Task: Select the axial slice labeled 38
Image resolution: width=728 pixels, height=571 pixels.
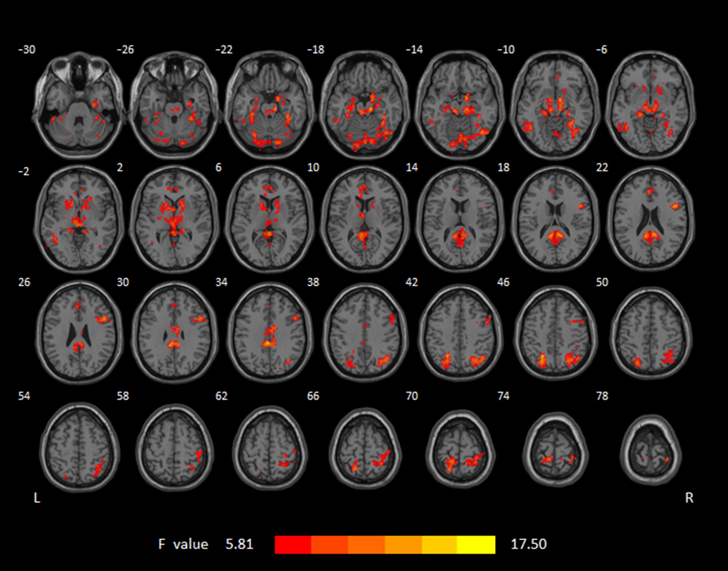Action: (364, 332)
